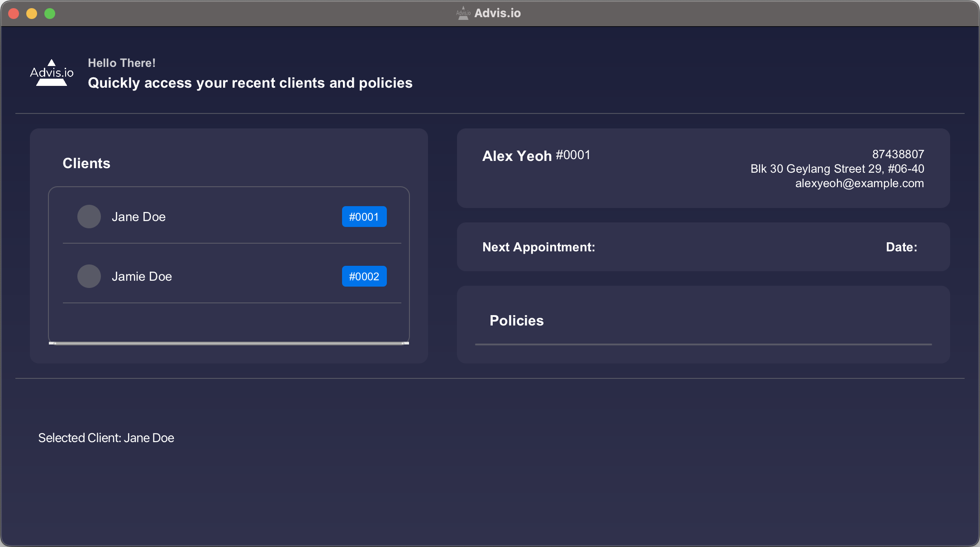Click the #0002 blue badge
The width and height of the screenshot is (980, 547).
[364, 276]
